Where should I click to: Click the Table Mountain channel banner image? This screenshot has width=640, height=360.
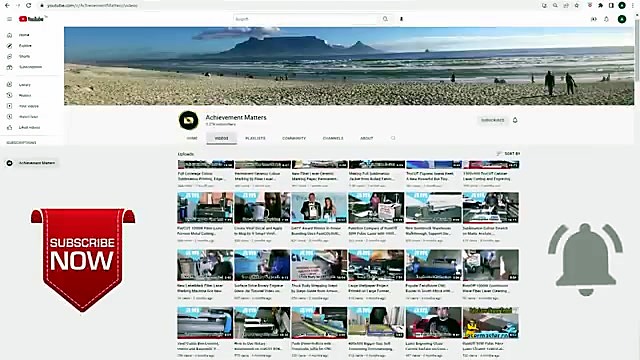[349, 66]
